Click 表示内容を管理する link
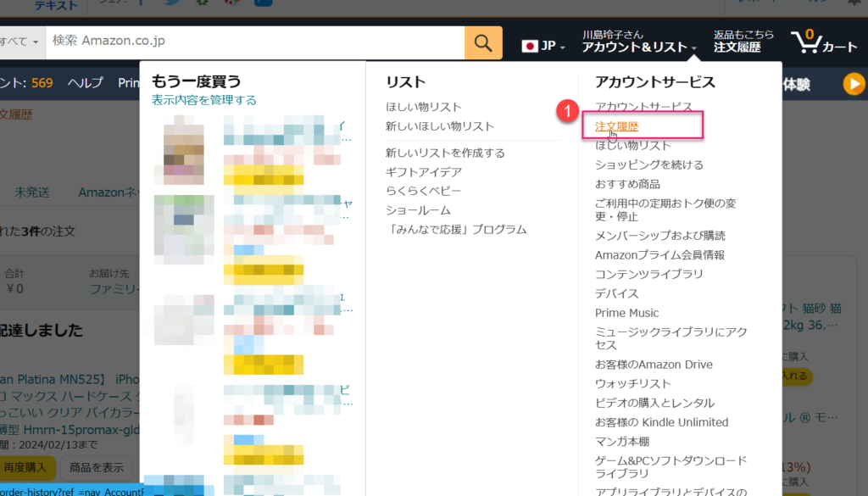 pos(203,100)
